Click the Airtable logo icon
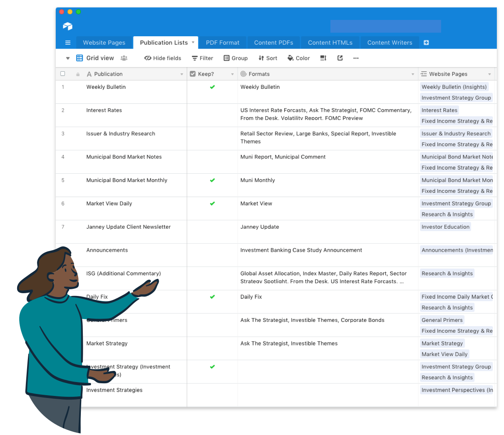 point(68,26)
